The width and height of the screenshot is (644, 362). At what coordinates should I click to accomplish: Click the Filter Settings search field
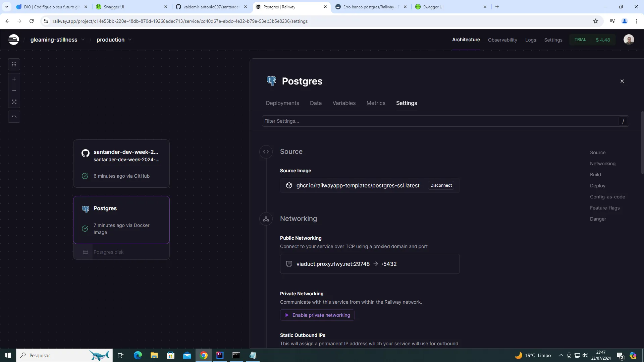click(439, 121)
